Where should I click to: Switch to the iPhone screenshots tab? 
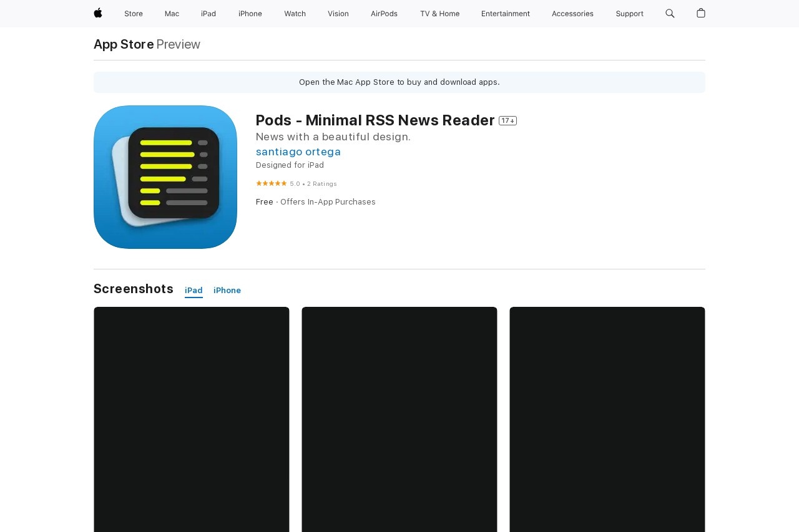pos(227,291)
